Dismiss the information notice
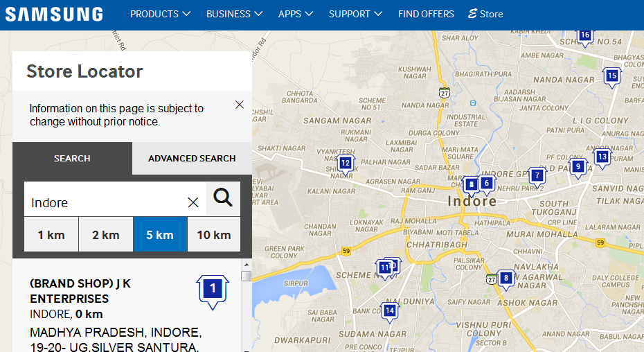The image size is (644, 352). coord(240,105)
